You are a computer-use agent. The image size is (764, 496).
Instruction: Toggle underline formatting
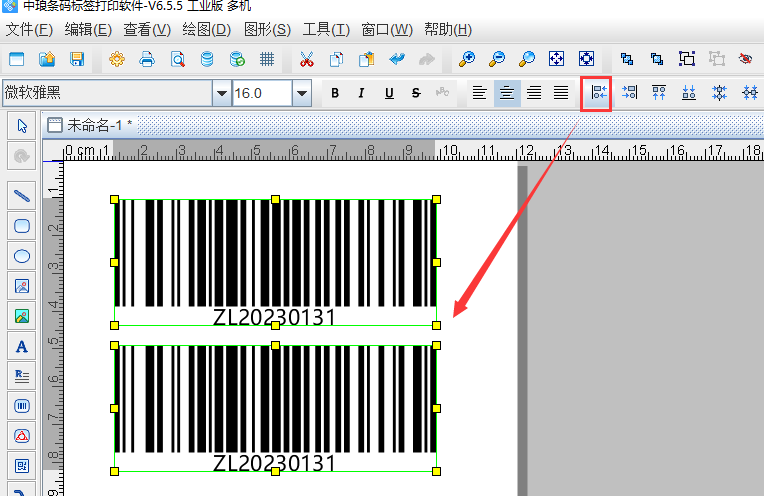pyautogui.click(x=388, y=94)
